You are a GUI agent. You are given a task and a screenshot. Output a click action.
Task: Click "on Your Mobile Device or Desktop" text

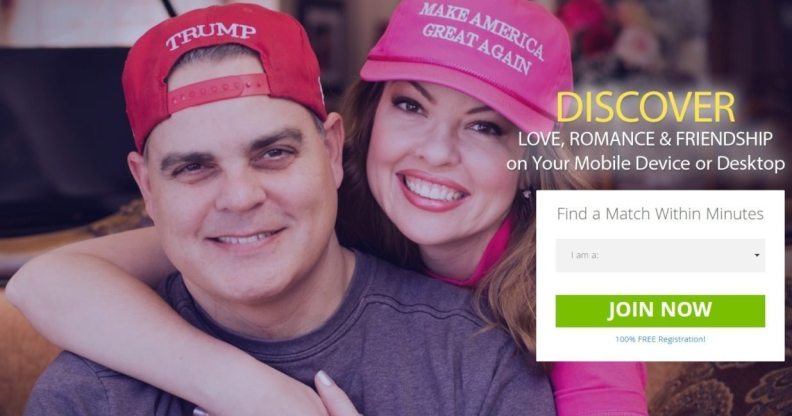(646, 164)
